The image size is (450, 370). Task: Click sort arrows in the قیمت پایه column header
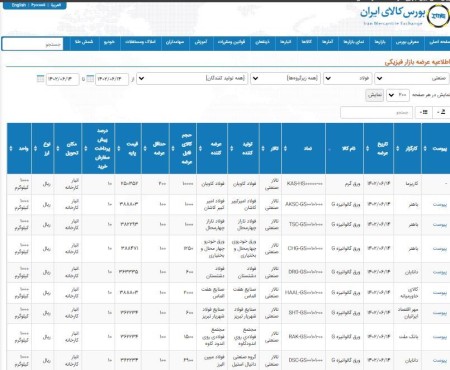(x=119, y=148)
